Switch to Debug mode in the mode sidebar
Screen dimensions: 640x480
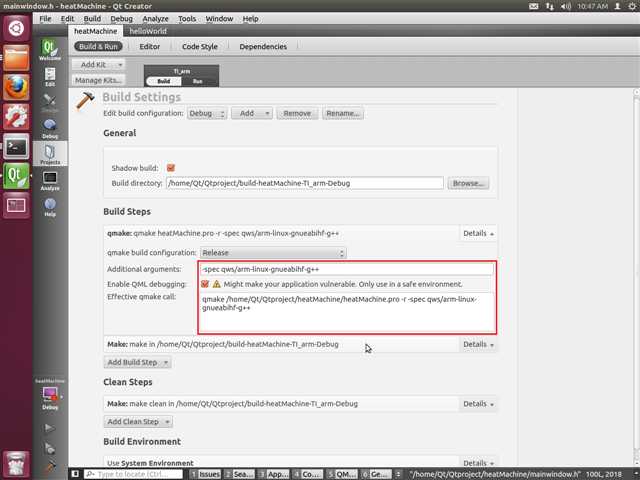(50, 129)
